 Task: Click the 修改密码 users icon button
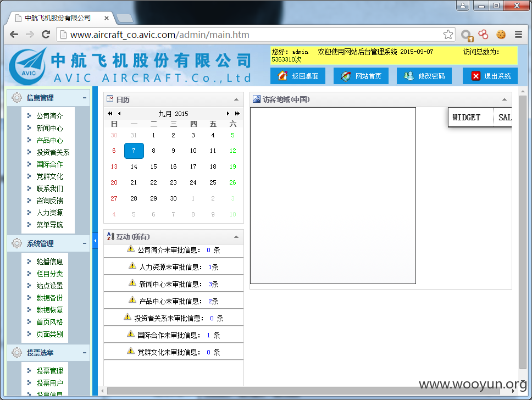[x=424, y=76]
